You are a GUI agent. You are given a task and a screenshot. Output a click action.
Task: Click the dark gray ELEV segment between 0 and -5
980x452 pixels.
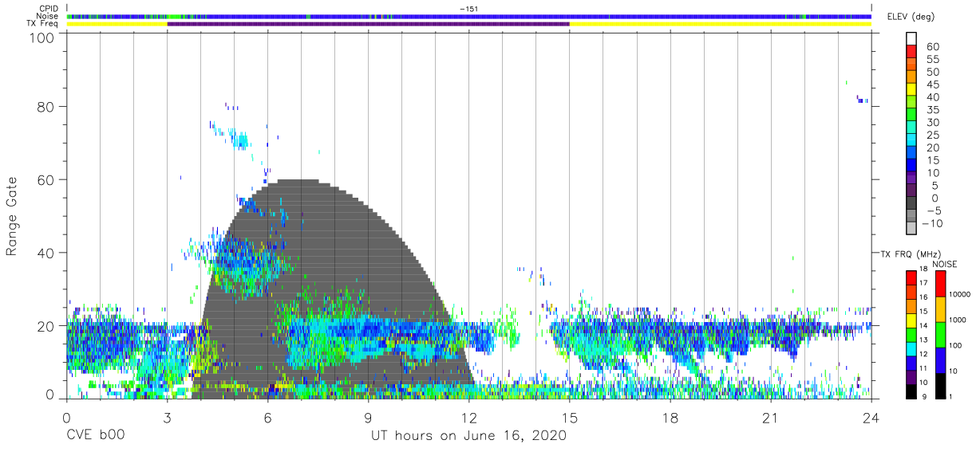click(x=911, y=203)
